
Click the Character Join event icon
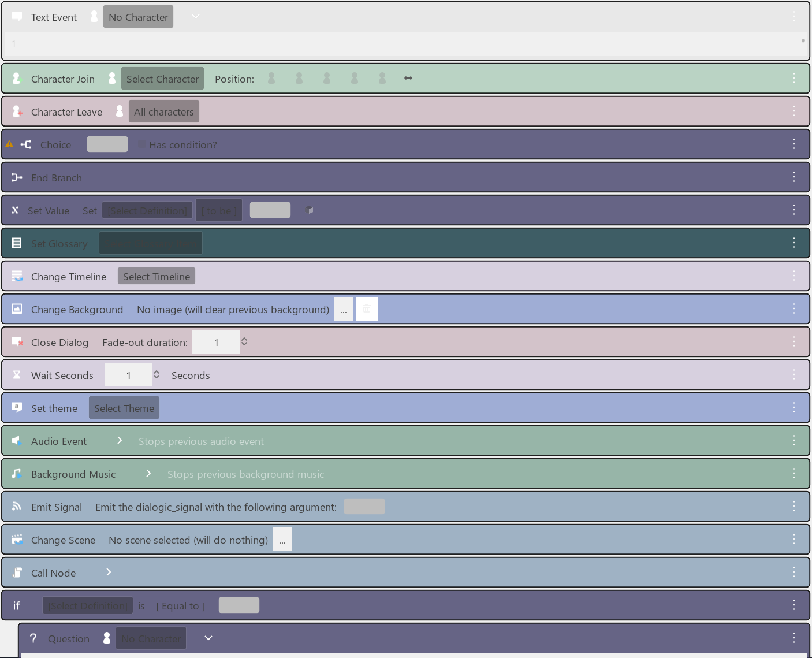(17, 78)
